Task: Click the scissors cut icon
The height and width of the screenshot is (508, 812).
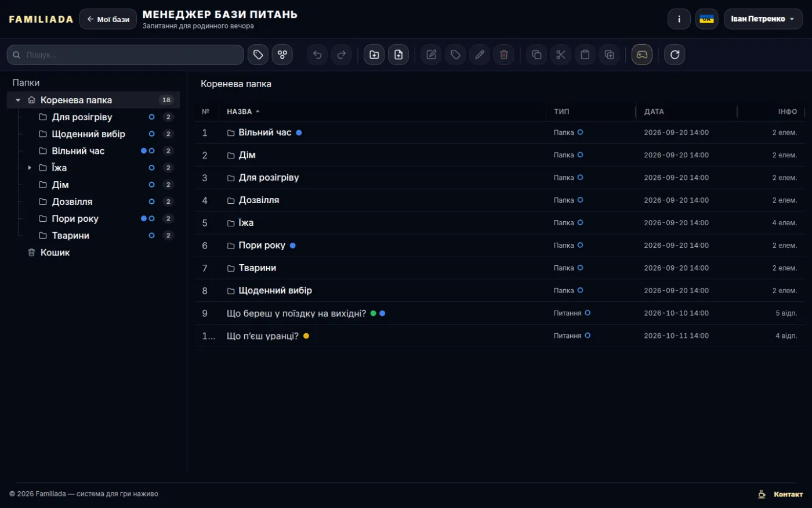Action: pos(561,55)
